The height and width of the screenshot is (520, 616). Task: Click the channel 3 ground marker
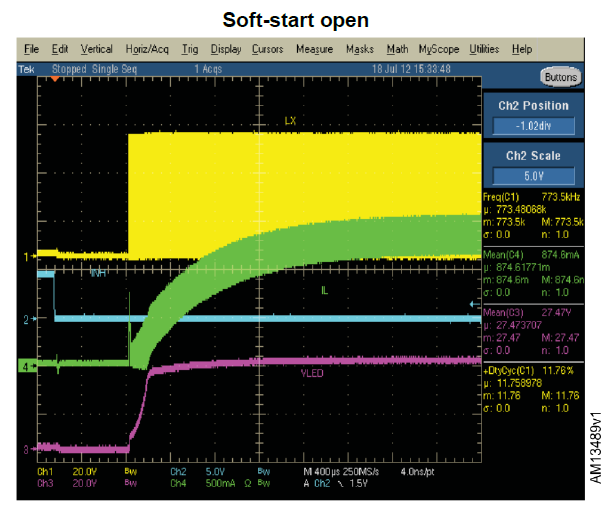27,448
